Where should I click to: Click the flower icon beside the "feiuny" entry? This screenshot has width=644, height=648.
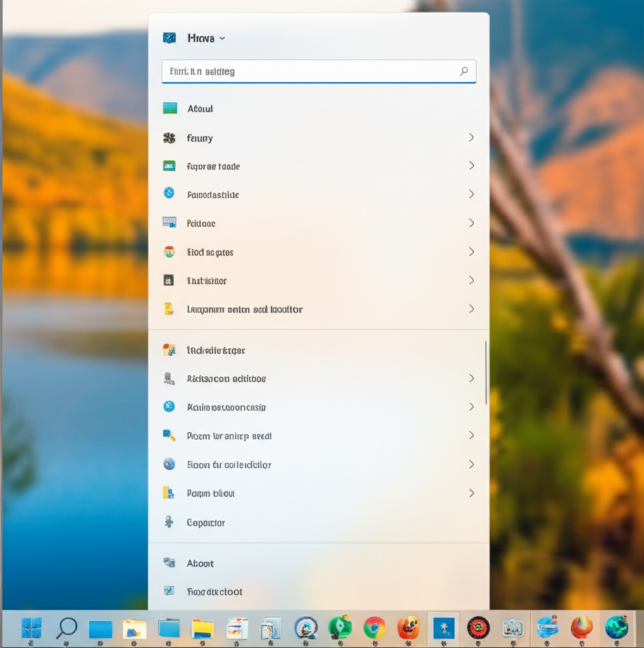coord(169,138)
